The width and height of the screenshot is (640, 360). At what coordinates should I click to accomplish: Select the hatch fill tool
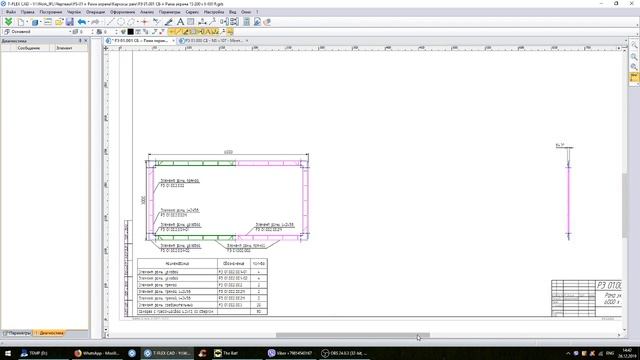tap(191, 22)
